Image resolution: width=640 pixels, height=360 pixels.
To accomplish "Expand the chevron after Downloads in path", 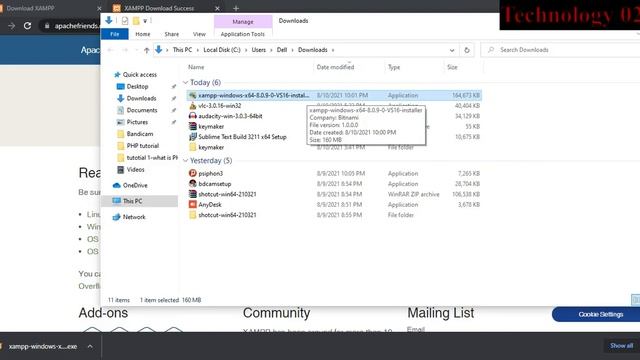I will 333,50.
